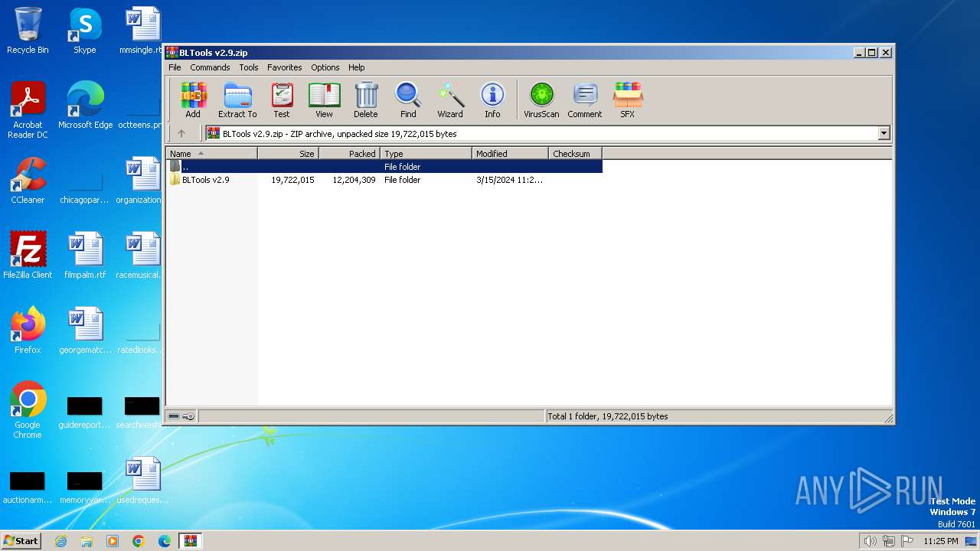
Task: Open the Options menu
Action: [x=325, y=67]
